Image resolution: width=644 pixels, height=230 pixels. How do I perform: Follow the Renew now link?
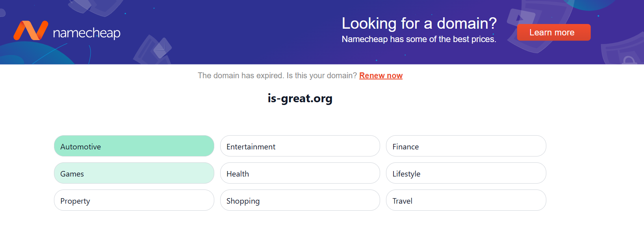tap(380, 75)
